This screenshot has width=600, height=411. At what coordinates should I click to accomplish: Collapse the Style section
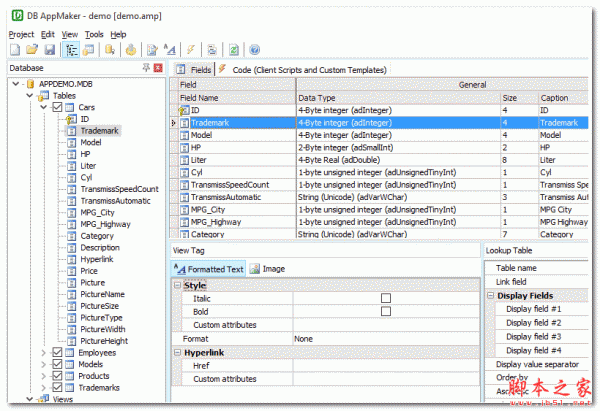click(178, 286)
